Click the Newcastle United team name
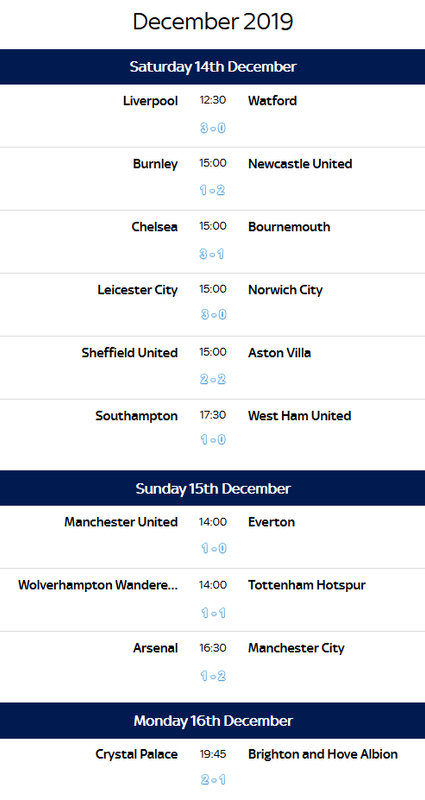 pos(300,164)
